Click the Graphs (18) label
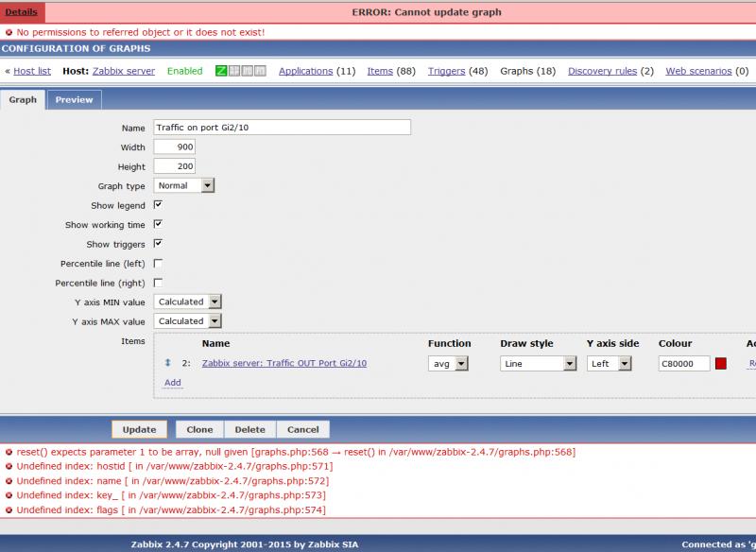Screen dimensions: 756x552 [527, 71]
